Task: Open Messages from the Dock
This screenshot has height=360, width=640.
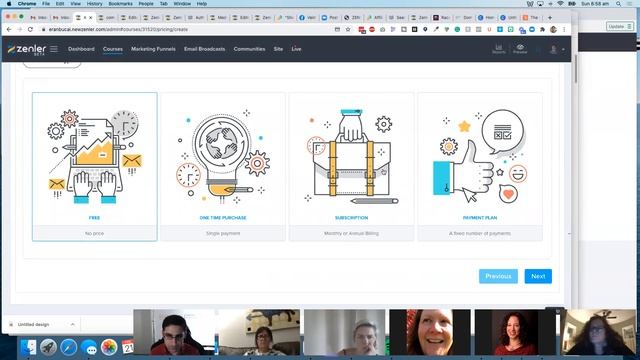Action: point(89,347)
